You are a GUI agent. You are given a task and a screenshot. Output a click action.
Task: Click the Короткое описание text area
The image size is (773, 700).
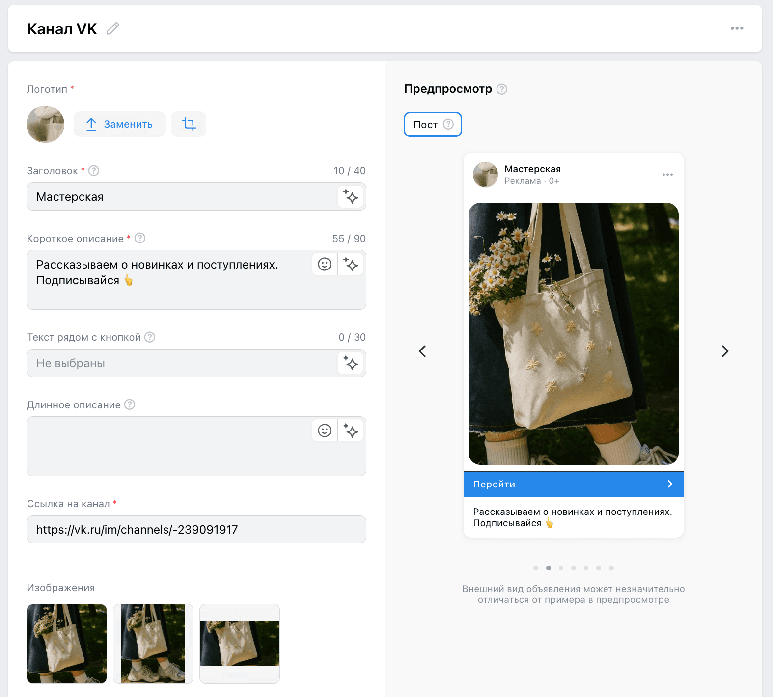pos(196,280)
